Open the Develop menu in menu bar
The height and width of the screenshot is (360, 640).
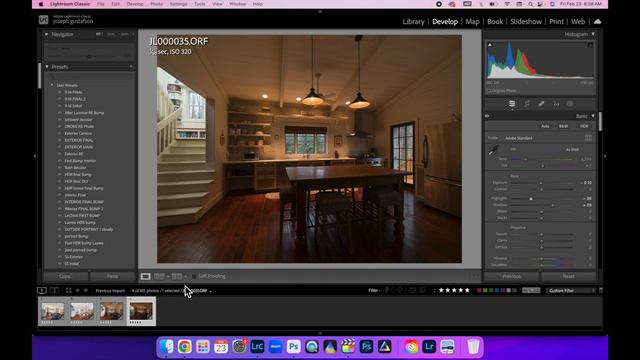135,4
